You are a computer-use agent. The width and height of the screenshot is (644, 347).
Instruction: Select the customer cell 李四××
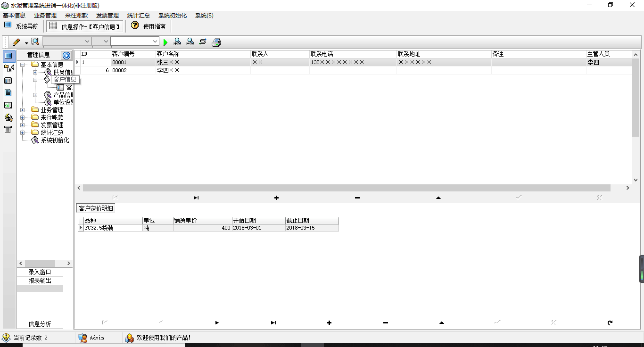point(203,70)
